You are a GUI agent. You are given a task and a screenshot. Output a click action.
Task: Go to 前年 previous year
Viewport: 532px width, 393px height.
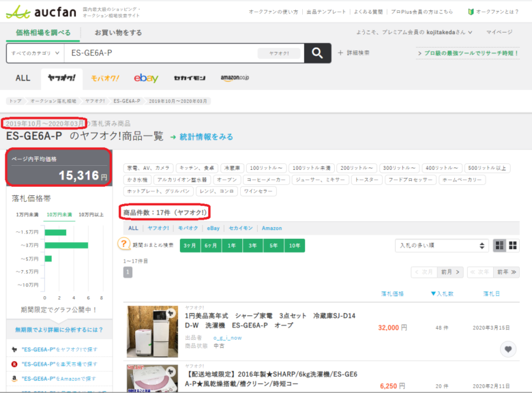click(507, 272)
